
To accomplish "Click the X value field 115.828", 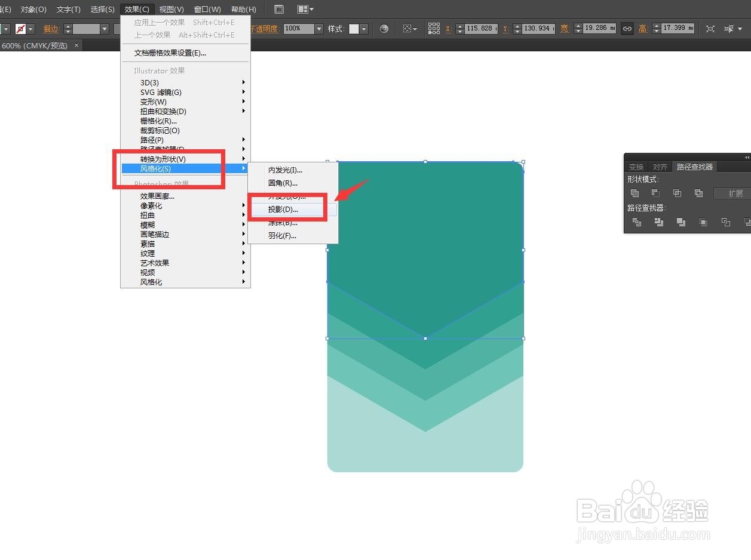I will [x=481, y=29].
